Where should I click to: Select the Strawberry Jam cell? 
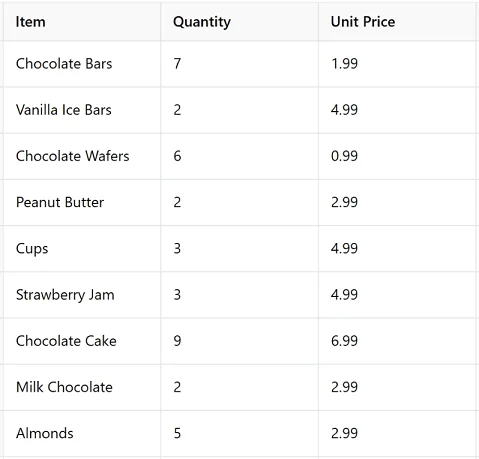82,295
